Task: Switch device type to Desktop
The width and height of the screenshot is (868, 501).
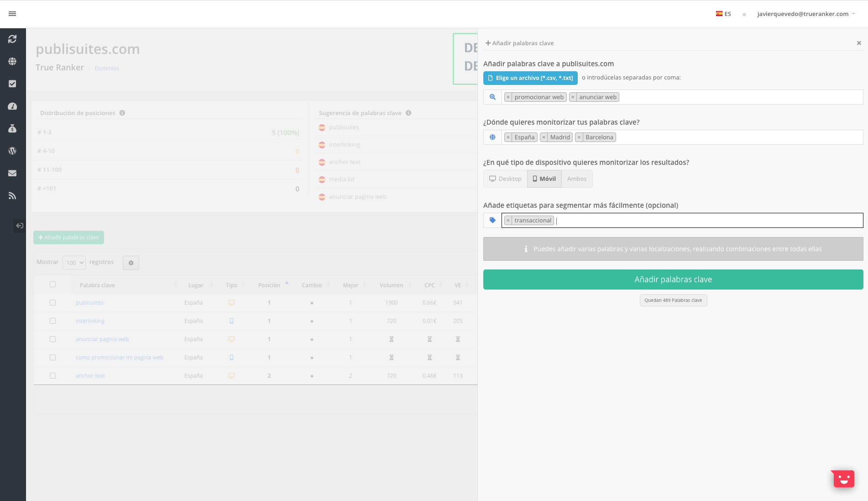Action: [x=505, y=179]
